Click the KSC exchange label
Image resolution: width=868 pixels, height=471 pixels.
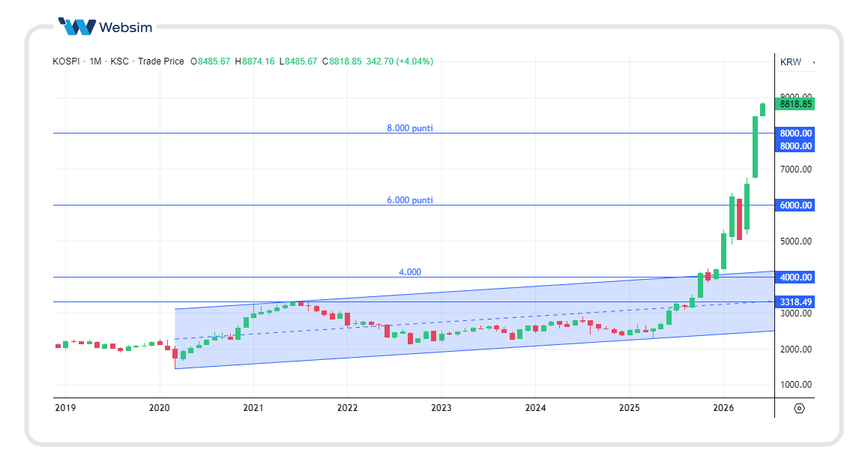click(120, 61)
